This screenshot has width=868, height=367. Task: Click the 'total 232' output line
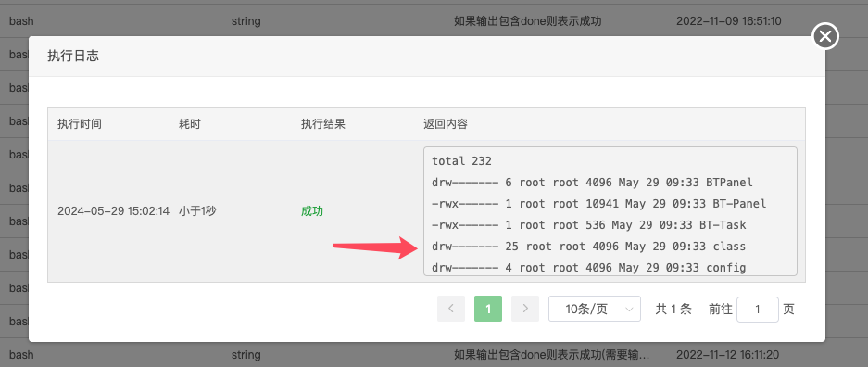click(461, 161)
